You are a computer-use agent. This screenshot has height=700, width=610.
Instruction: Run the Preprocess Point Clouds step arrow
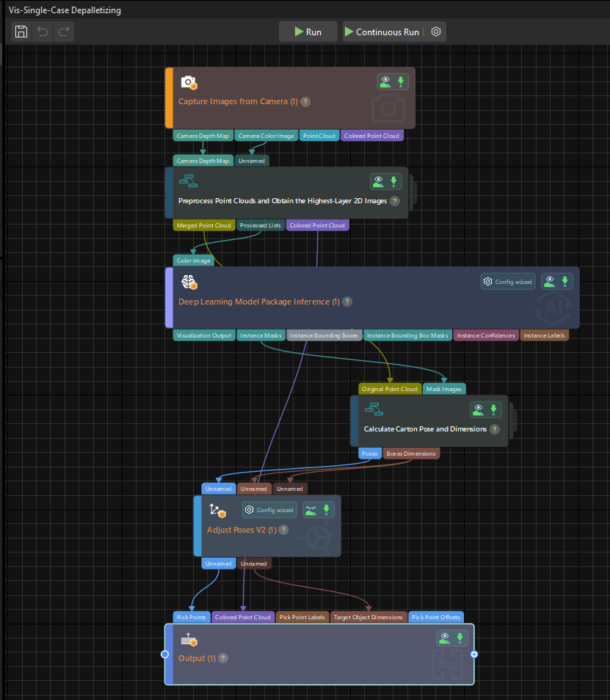click(x=393, y=181)
